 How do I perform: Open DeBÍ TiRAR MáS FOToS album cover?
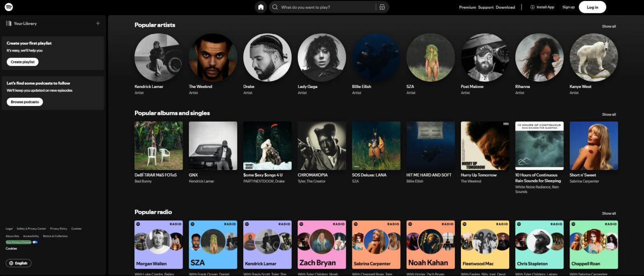158,146
